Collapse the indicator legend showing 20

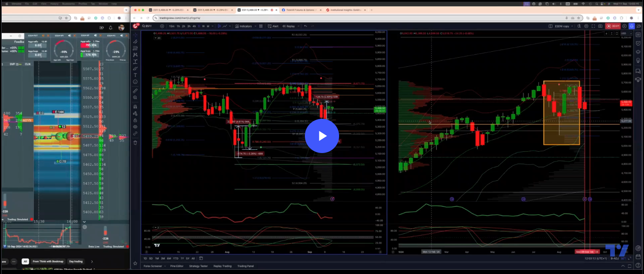click(x=157, y=38)
